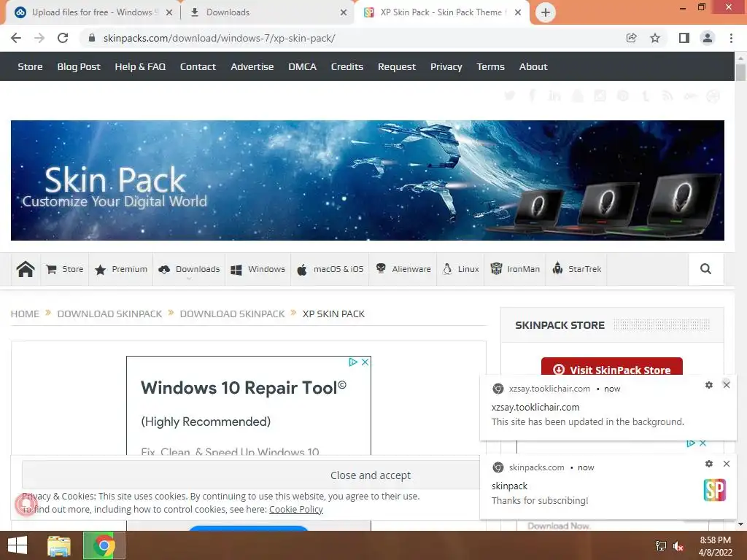Screen dimensions: 747x560
Task: View site info via the lock icon
Action: point(92,38)
